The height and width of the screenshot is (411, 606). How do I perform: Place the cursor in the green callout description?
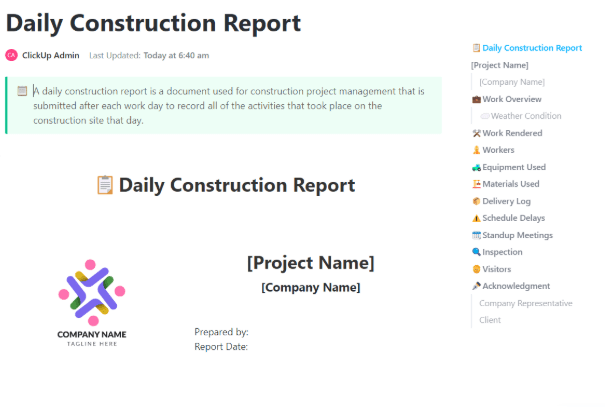click(229, 106)
